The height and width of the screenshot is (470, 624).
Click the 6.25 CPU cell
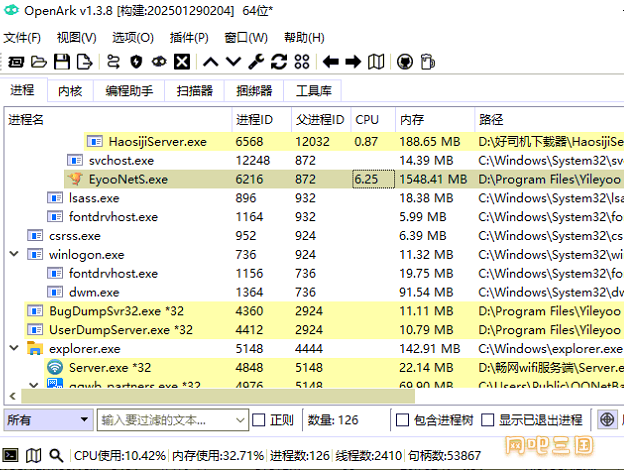tap(373, 179)
